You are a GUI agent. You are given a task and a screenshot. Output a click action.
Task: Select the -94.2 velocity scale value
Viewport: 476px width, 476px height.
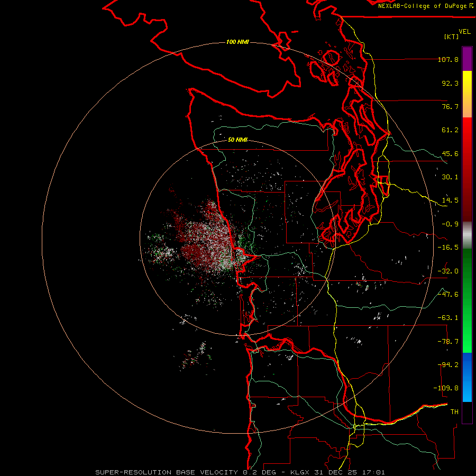448,365
